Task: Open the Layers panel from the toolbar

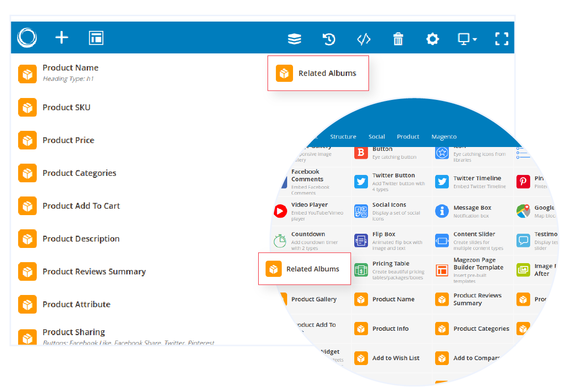Action: click(294, 39)
